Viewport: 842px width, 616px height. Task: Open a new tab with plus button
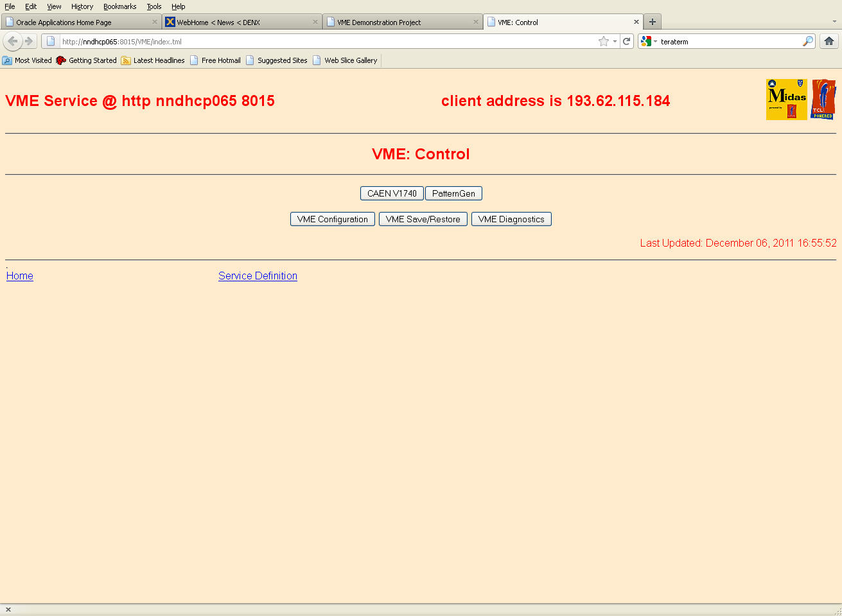coord(652,22)
